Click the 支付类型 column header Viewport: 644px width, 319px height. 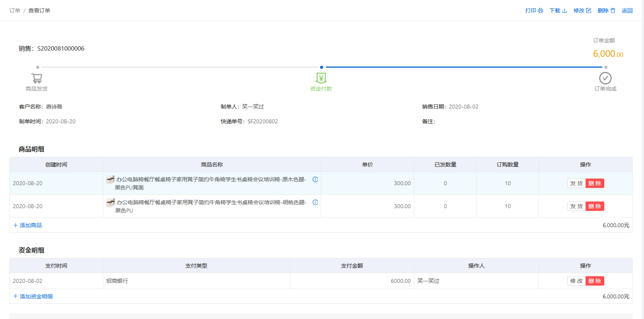pos(196,266)
